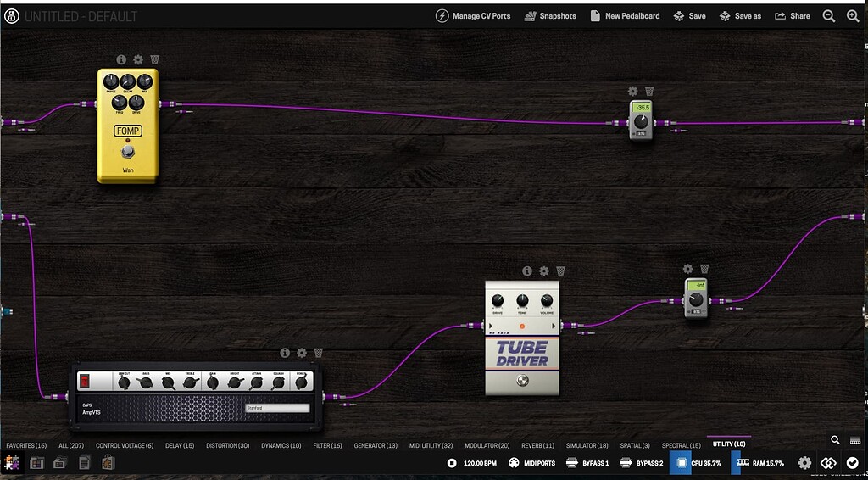Open the plugin store bag icon
Image resolution: width=868 pixels, height=480 pixels.
coord(108,463)
